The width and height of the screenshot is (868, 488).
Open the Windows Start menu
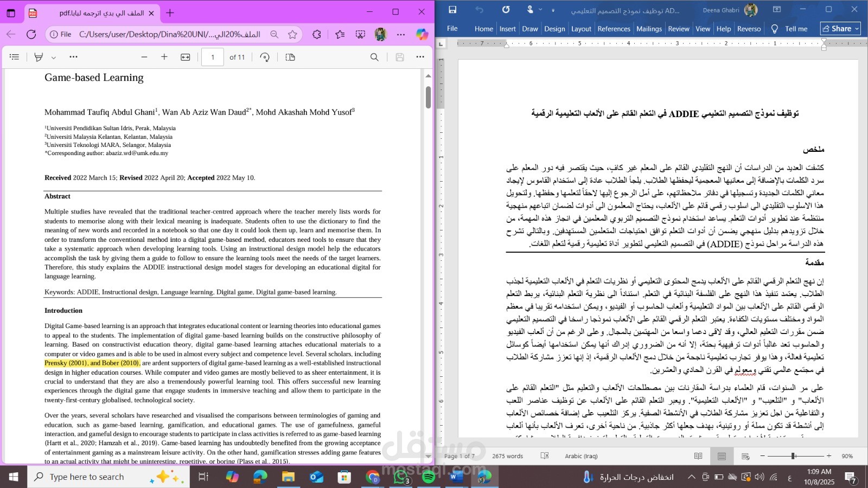coord(14,477)
